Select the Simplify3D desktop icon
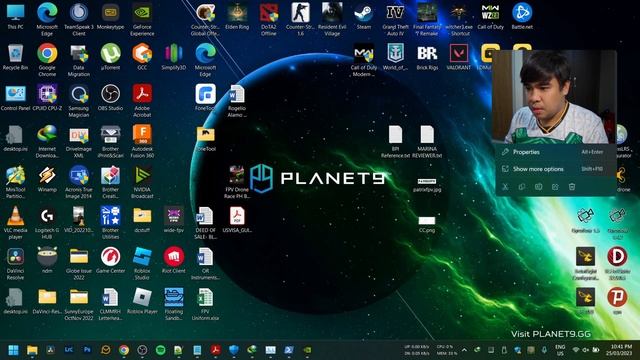640x360 pixels. pos(174,57)
